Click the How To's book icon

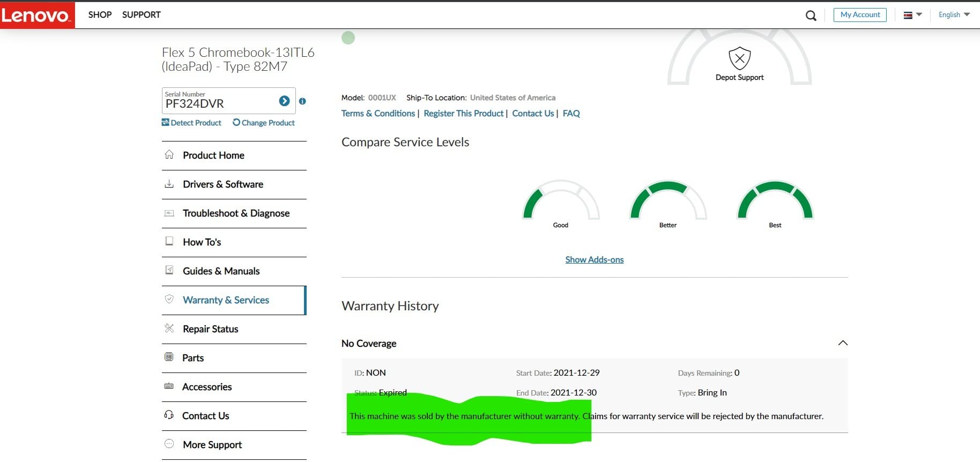click(x=169, y=241)
